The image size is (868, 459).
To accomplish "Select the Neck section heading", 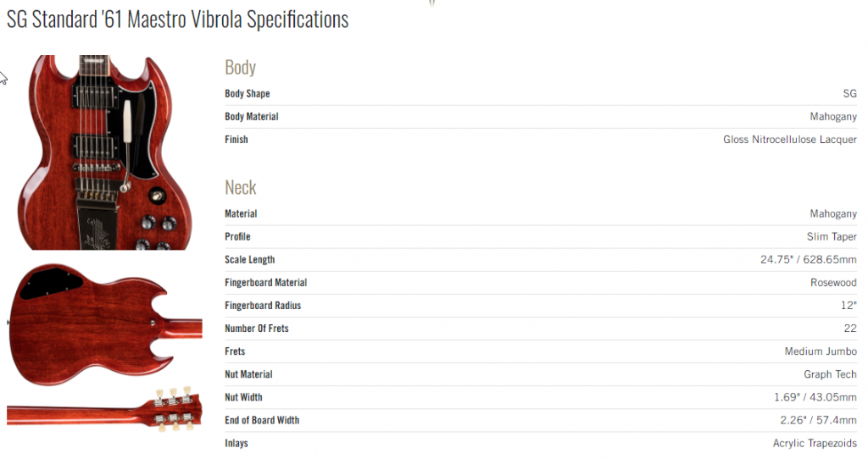I will pos(240,187).
